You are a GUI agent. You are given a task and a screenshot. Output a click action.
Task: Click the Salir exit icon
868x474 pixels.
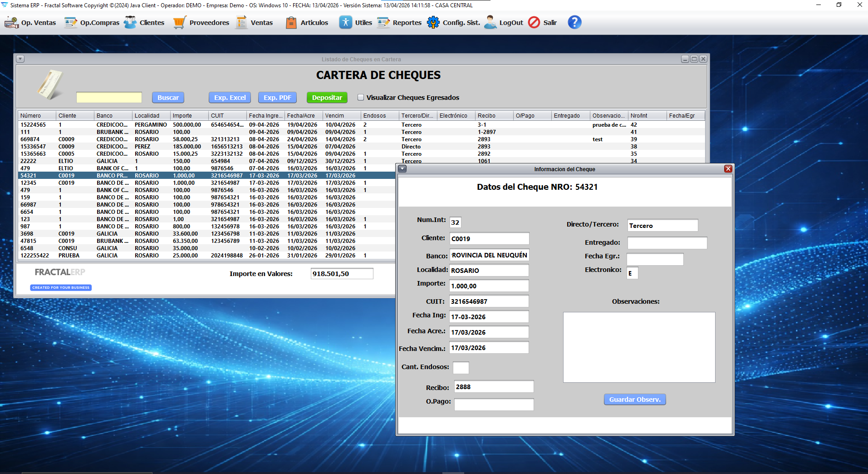tap(534, 22)
